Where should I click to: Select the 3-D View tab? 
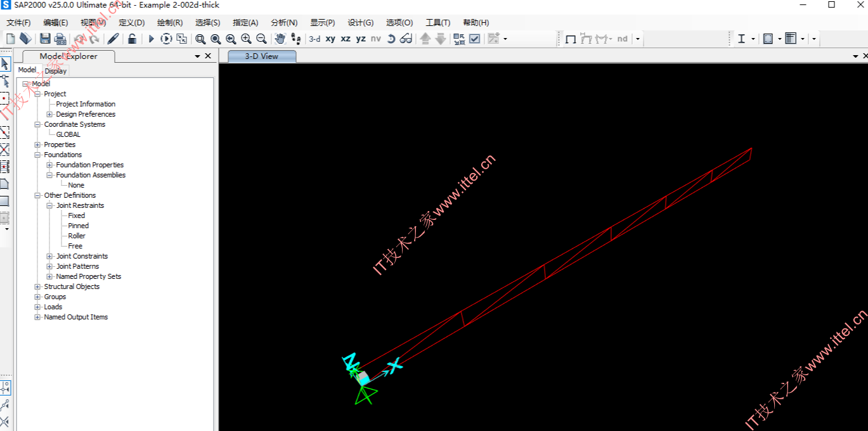[261, 56]
